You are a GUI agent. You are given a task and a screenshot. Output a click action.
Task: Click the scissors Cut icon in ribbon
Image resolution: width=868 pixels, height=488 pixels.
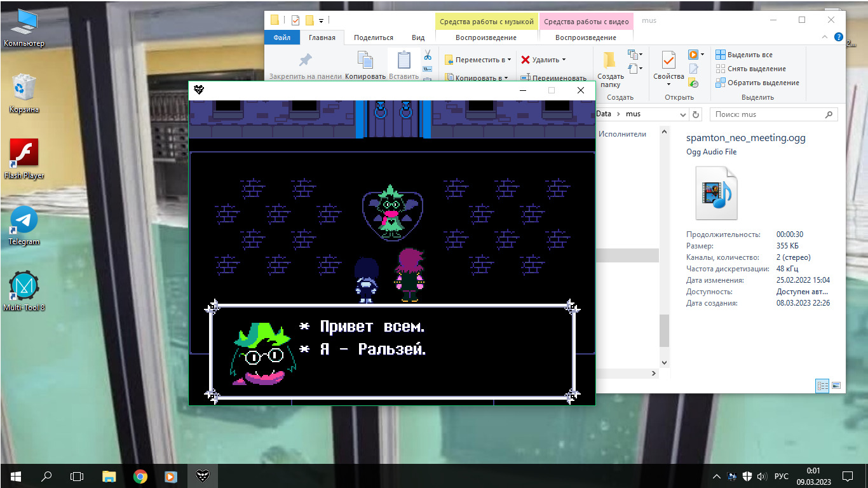(428, 55)
